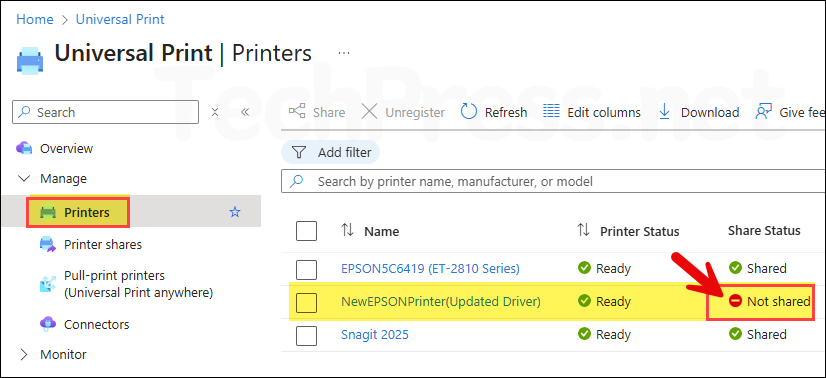The height and width of the screenshot is (378, 826).
Task: Sort by Name column arrows
Action: click(347, 231)
